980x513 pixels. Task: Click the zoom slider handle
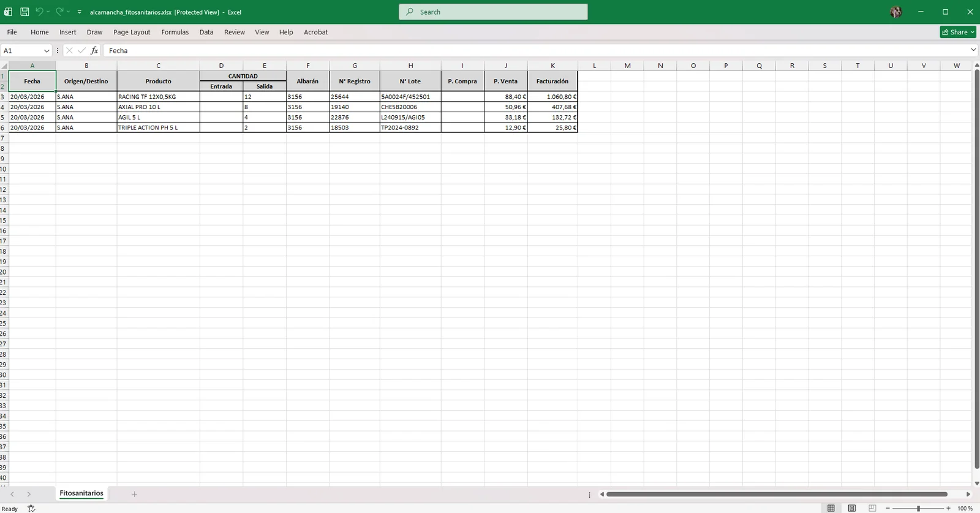point(918,508)
